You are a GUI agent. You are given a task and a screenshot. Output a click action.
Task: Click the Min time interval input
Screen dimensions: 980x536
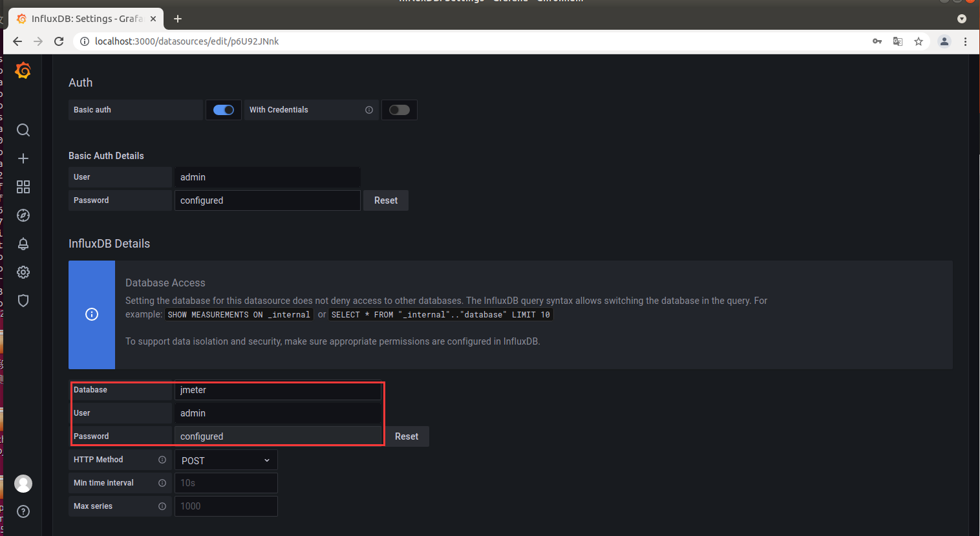(226, 483)
